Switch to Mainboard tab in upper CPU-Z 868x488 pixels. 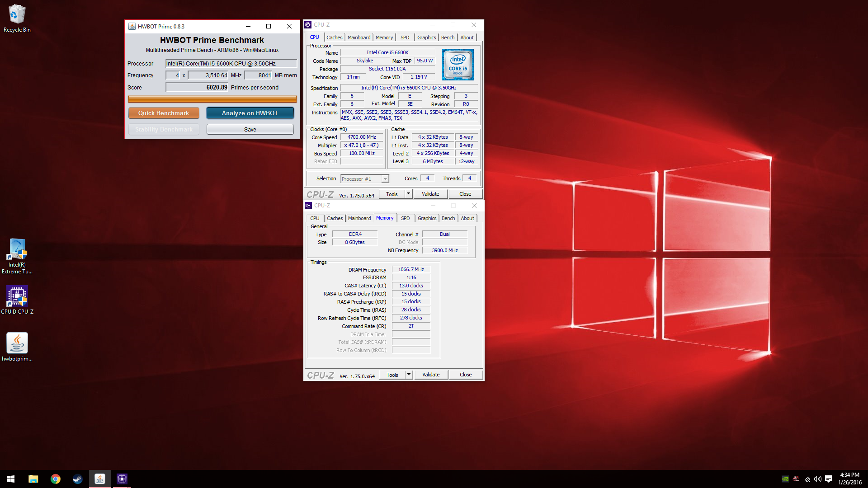(359, 38)
